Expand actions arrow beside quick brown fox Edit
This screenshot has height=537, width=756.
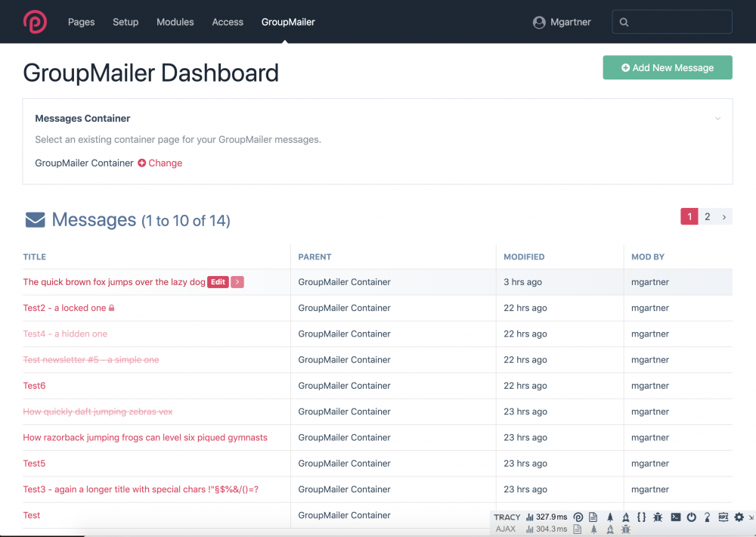coord(237,282)
